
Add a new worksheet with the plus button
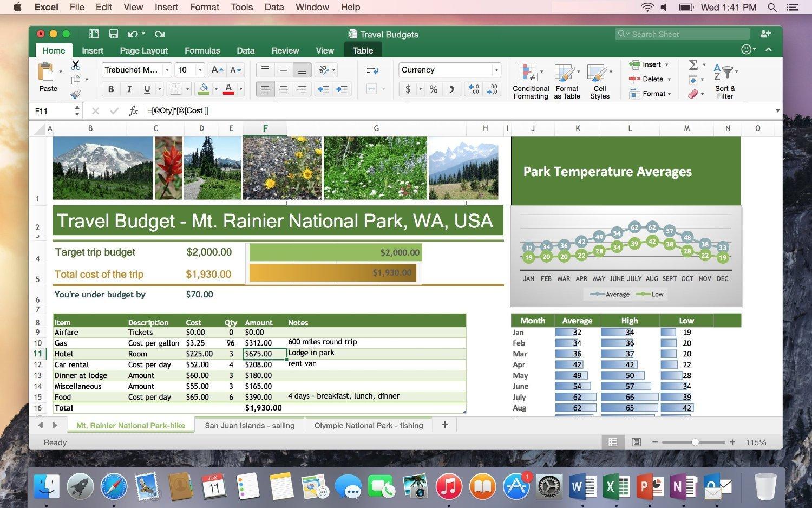coord(444,425)
